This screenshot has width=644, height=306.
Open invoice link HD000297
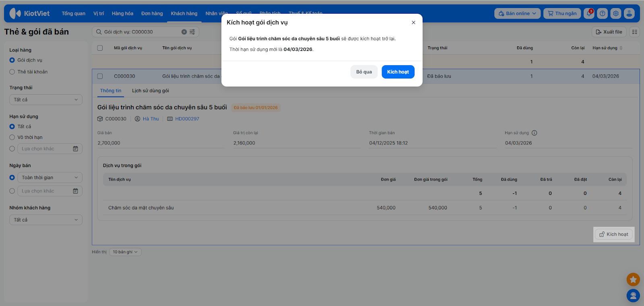point(187,119)
